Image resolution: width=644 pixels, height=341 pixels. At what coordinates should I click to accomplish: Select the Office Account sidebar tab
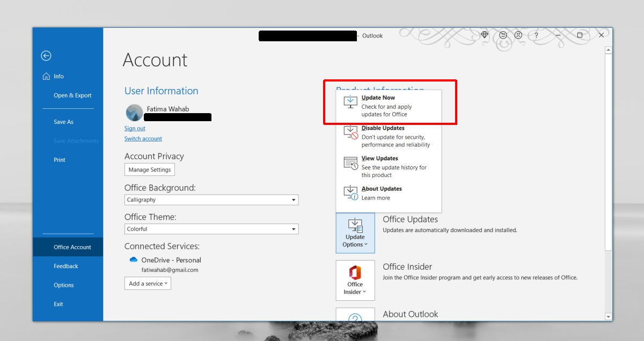[68, 247]
